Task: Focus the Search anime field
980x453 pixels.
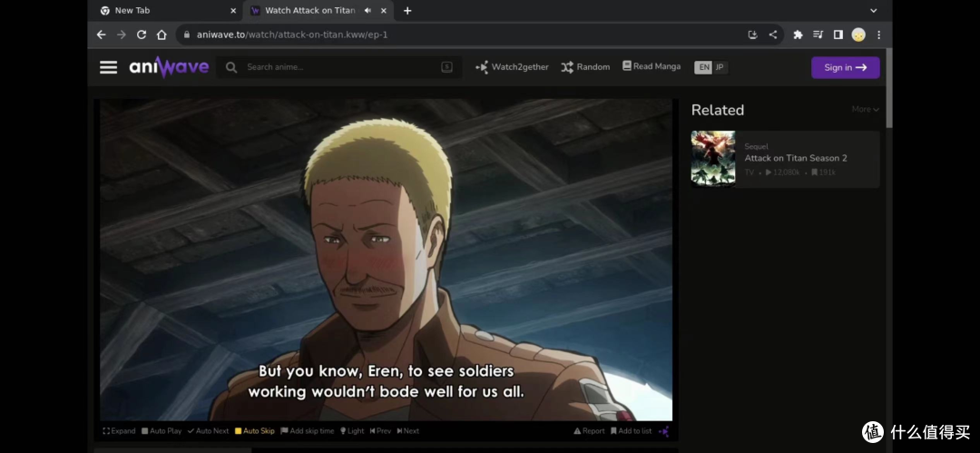Action: tap(339, 67)
